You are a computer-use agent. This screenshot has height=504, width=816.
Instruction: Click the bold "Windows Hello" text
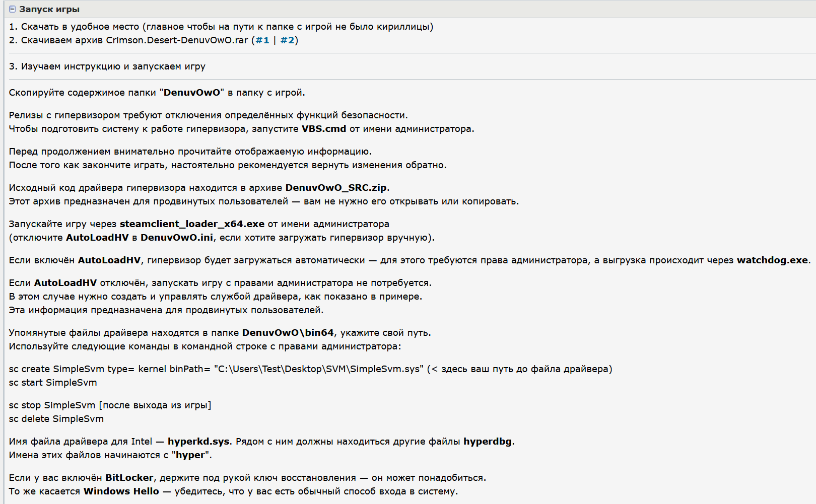point(121,491)
